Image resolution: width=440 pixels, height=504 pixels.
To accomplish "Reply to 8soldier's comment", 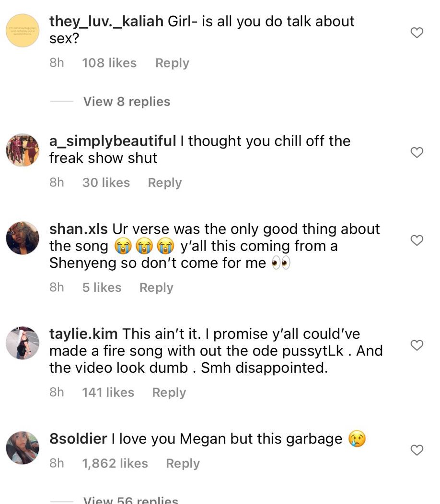I will click(x=183, y=464).
